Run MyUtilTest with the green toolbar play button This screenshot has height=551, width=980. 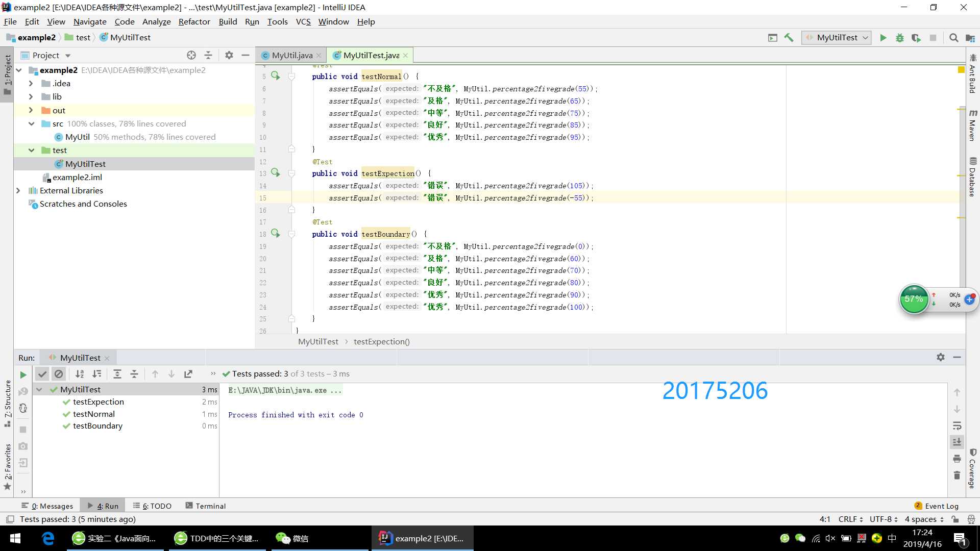point(883,38)
